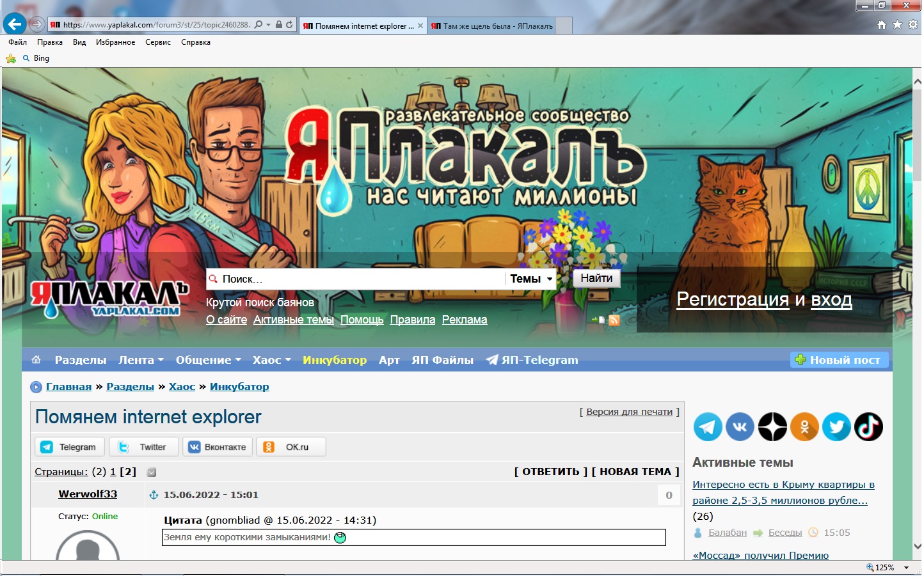Open the Регистрация link

tap(733, 300)
